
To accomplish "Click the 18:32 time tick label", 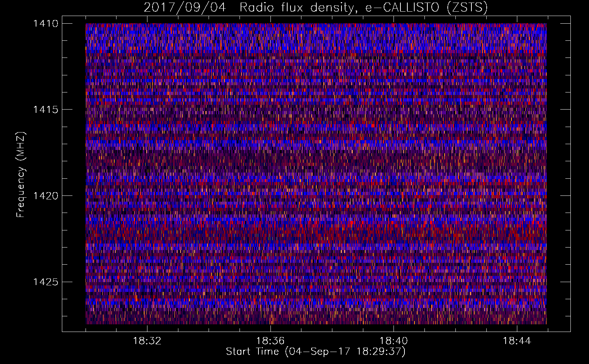I will click(147, 341).
